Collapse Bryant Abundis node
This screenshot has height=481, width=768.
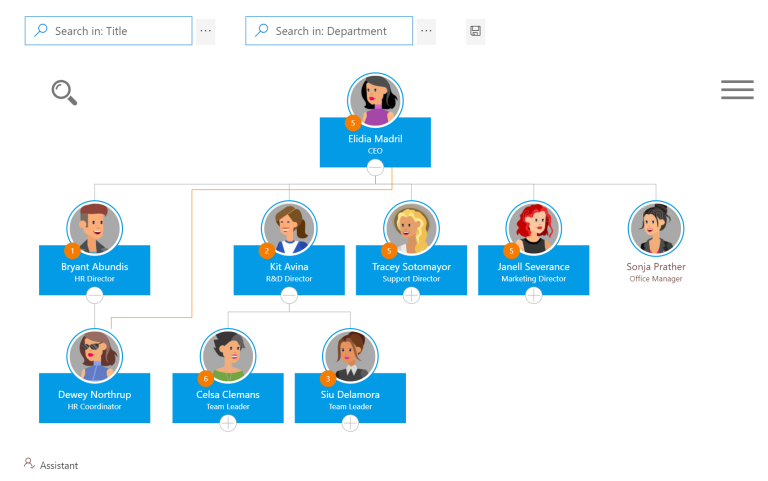95,295
